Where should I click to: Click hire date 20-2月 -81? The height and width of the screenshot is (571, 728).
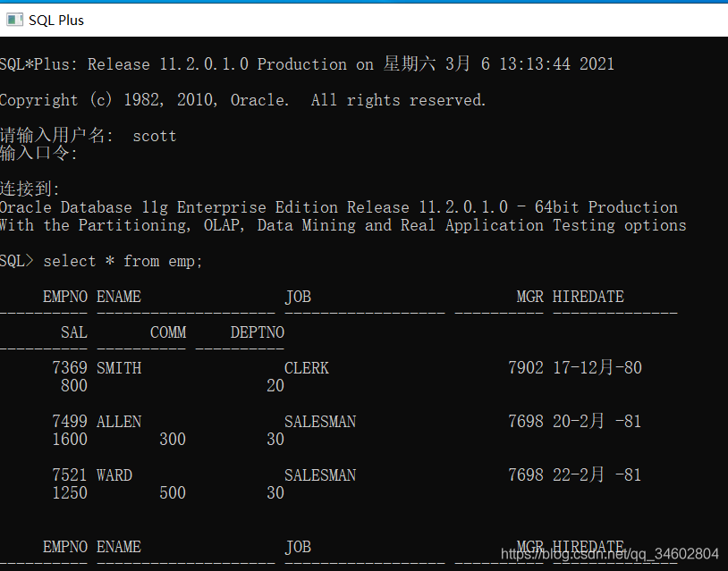(597, 421)
